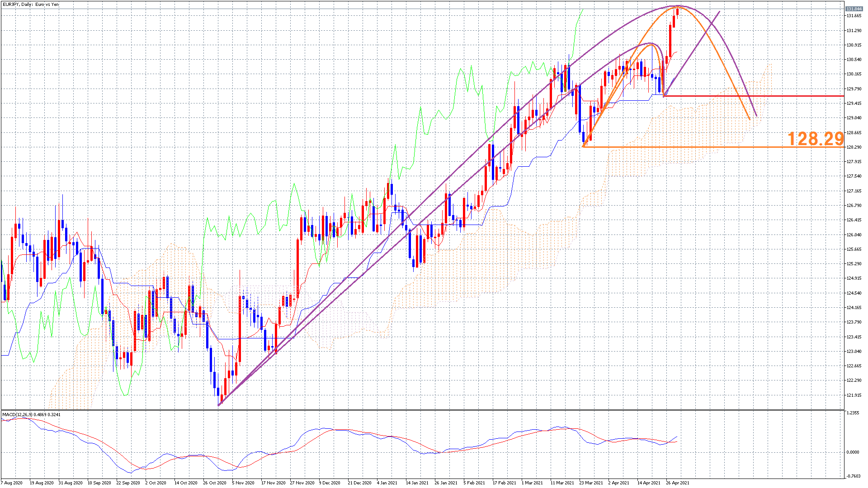Click the 5 Nov 2020 date label
Viewport: 868px width, 488px height.
pos(243,483)
